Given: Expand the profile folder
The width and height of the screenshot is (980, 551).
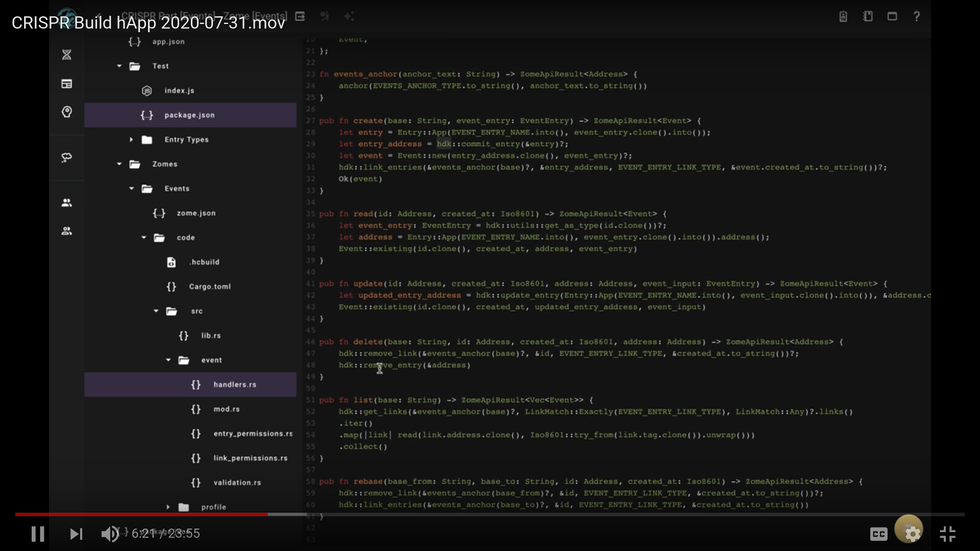Looking at the screenshot, I should tap(168, 507).
